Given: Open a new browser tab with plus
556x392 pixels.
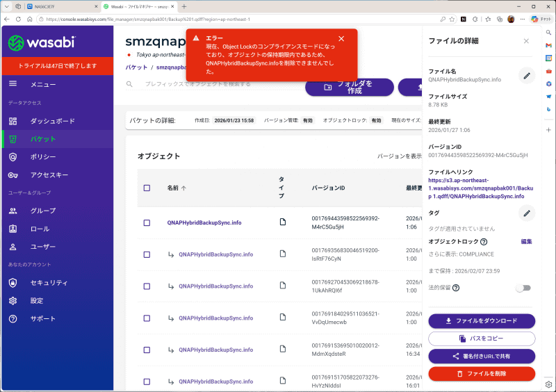Looking at the screenshot, I should click(x=184, y=6).
